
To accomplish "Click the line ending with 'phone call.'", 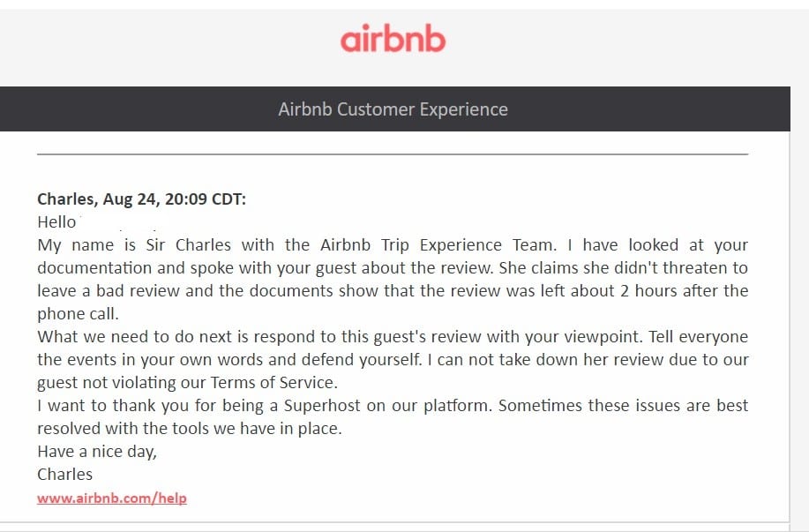I will pos(78,314).
